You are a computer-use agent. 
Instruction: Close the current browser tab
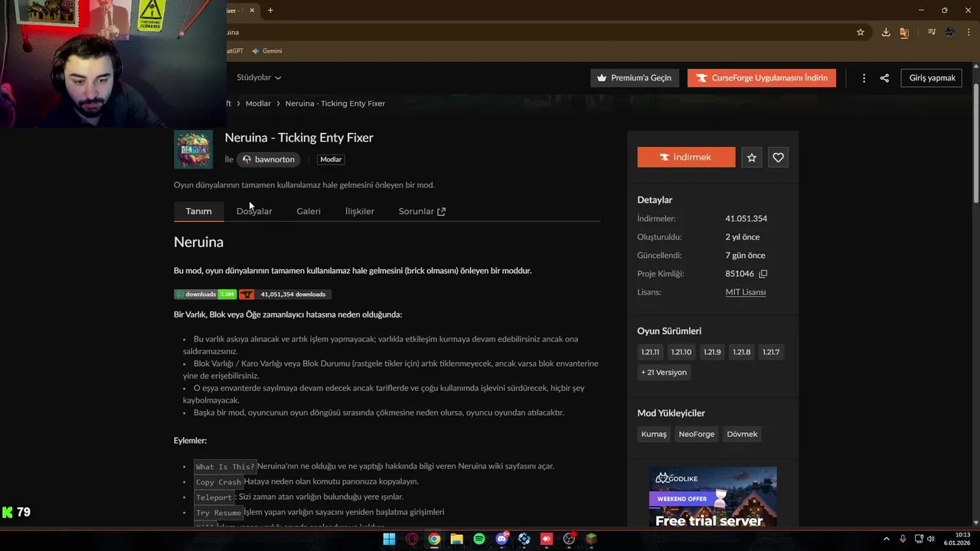tap(252, 10)
